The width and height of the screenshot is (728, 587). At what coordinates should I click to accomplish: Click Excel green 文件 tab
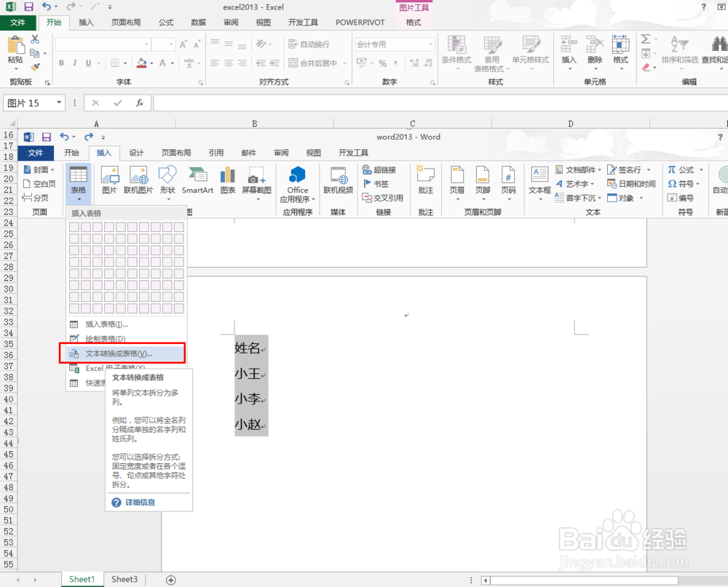[17, 23]
